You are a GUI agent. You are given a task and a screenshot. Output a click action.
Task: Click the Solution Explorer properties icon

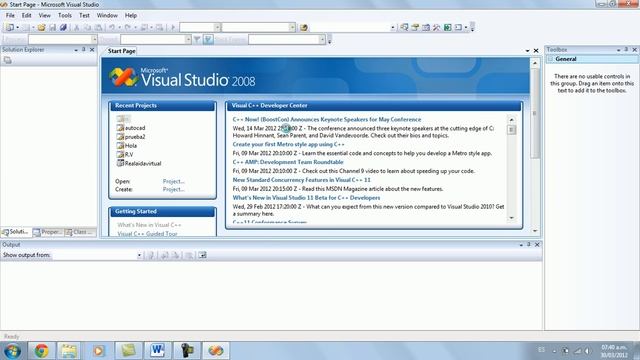[x=7, y=60]
